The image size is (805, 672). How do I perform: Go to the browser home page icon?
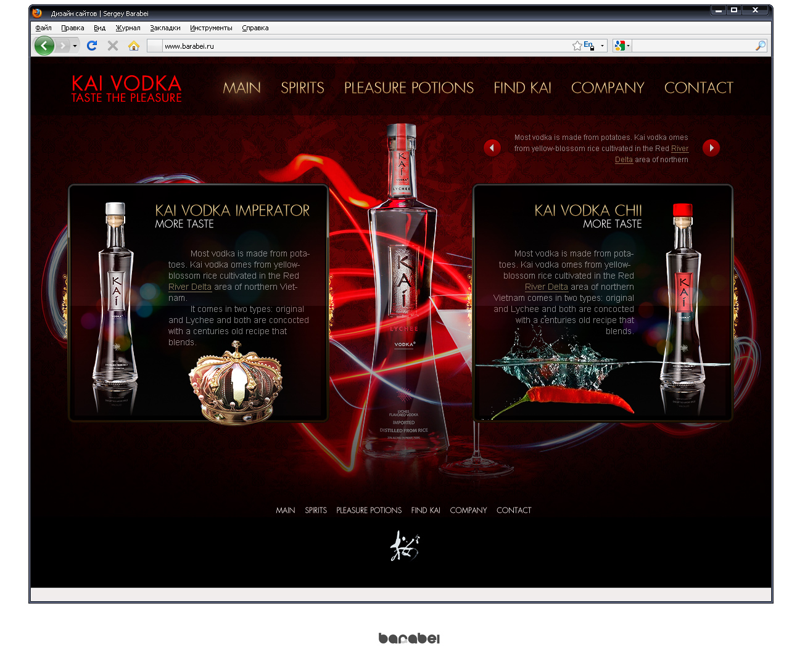134,46
